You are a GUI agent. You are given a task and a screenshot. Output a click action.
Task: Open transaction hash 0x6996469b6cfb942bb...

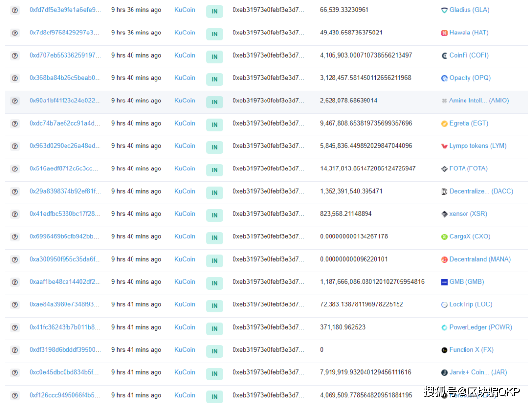click(x=64, y=236)
